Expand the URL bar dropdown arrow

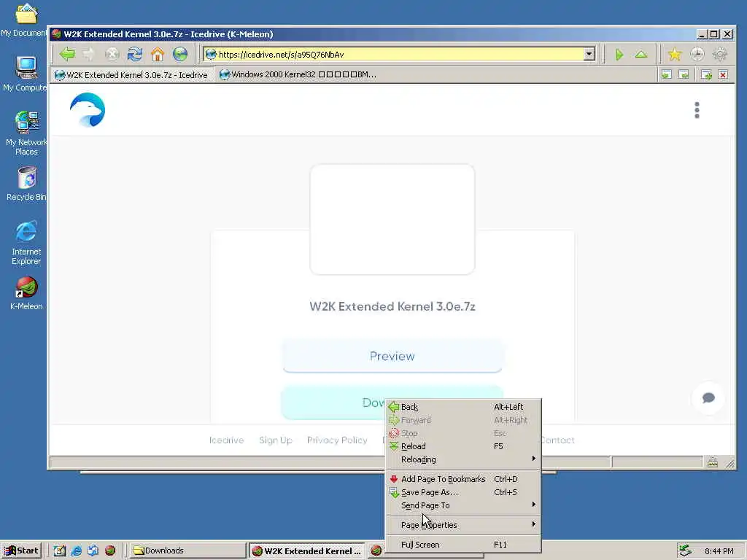coord(589,54)
